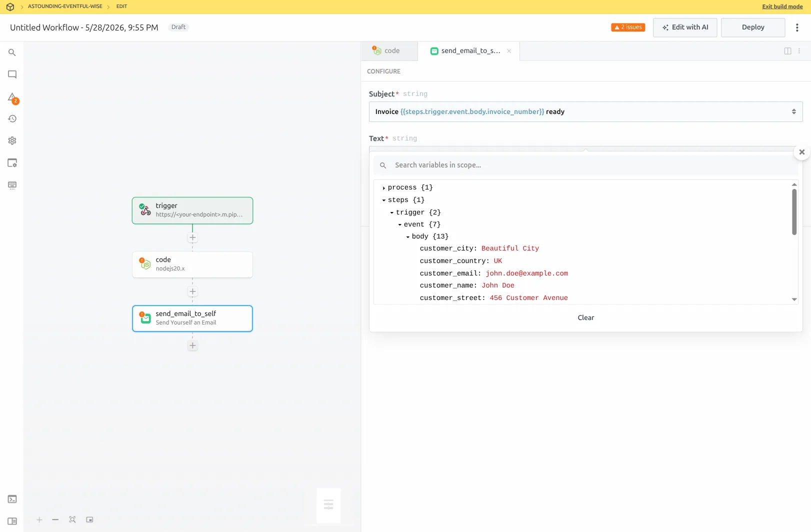This screenshot has height=532, width=811.
Task: Collapse the trigger {2} tree item
Action: click(391, 212)
